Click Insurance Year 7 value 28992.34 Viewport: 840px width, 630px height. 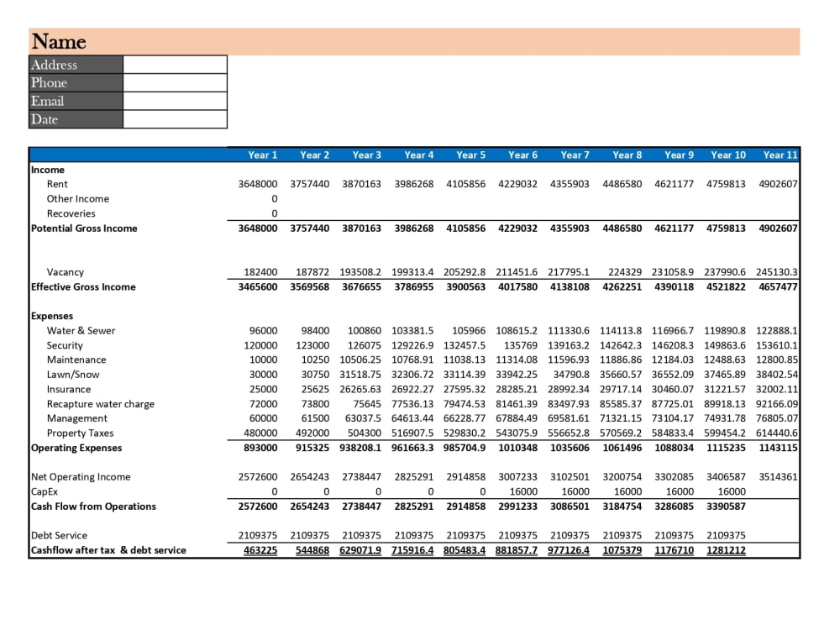569,390
